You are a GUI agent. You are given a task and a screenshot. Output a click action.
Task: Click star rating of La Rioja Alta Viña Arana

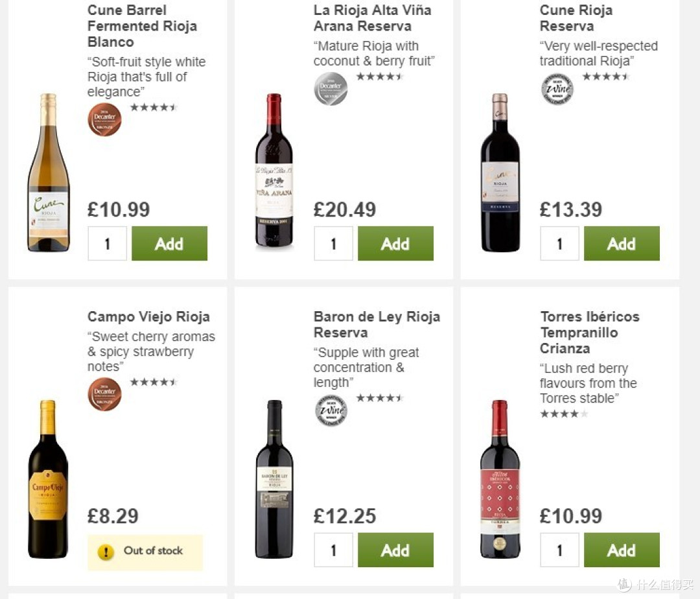[380, 76]
